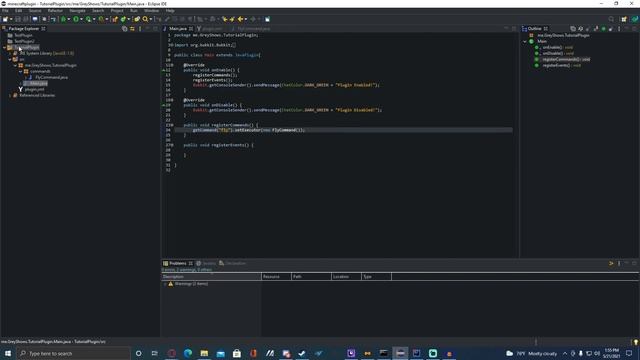Switch to the plugin.yml editor tab
640x360 pixels.
[x=210, y=29]
